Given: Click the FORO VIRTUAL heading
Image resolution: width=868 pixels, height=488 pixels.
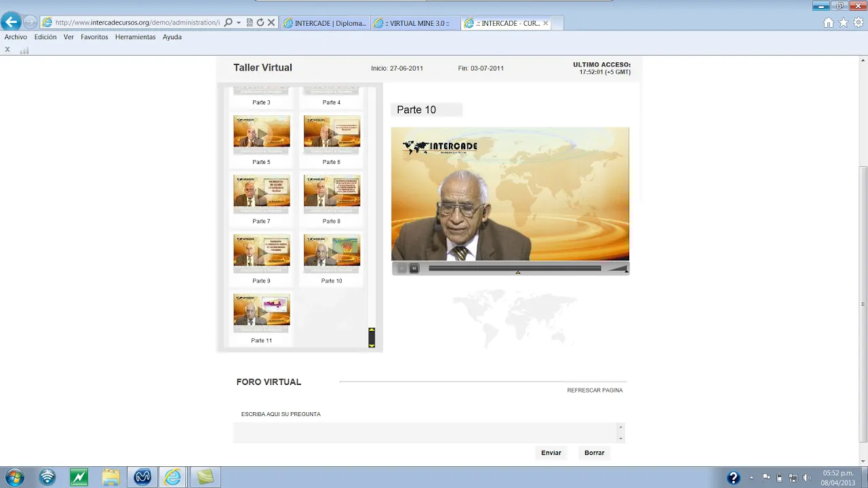Looking at the screenshot, I should pos(269,382).
